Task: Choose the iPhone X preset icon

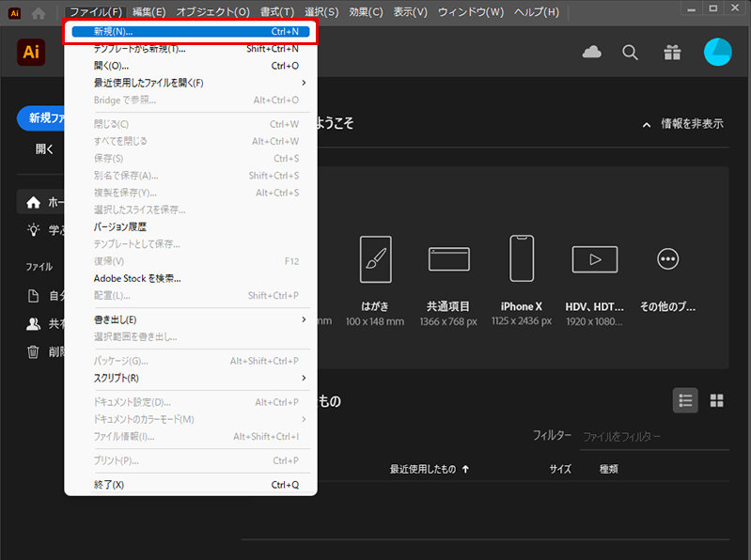Action: point(522,258)
